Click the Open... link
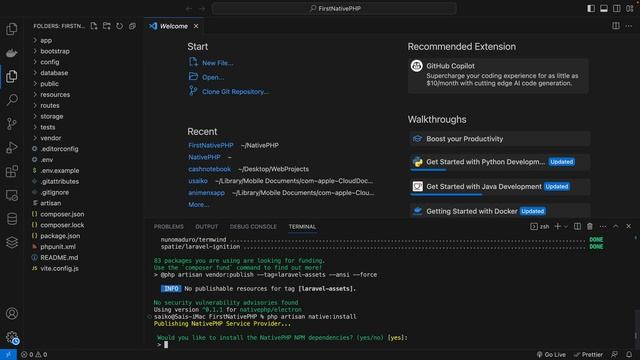 tap(213, 78)
